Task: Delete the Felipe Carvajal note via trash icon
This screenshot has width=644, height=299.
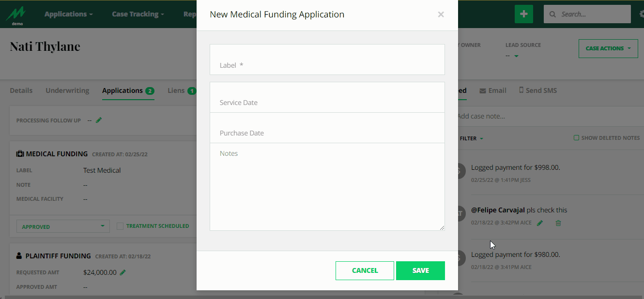Action: pos(558,223)
